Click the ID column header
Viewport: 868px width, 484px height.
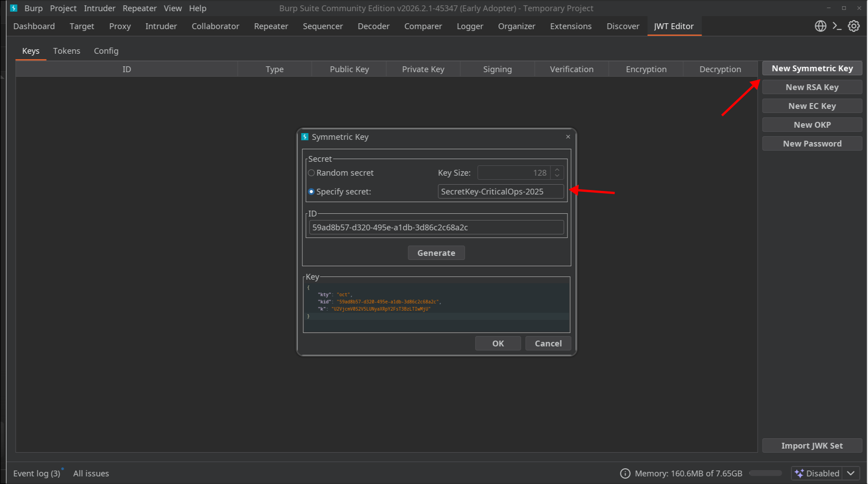[x=127, y=69]
